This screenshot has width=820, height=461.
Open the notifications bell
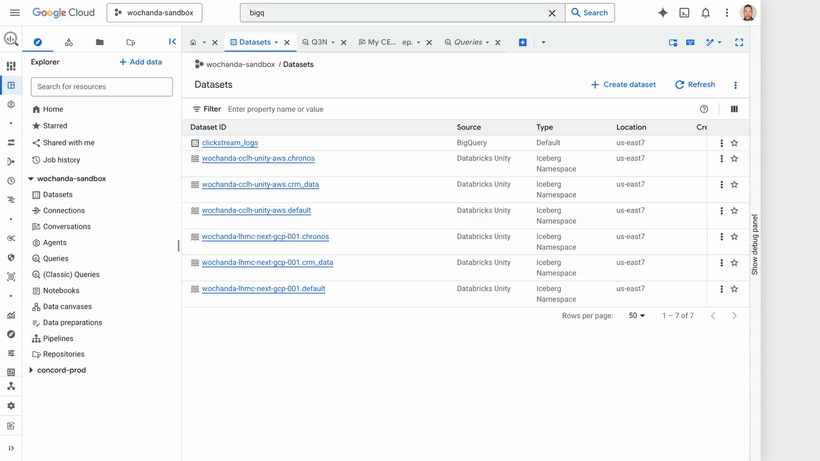705,13
